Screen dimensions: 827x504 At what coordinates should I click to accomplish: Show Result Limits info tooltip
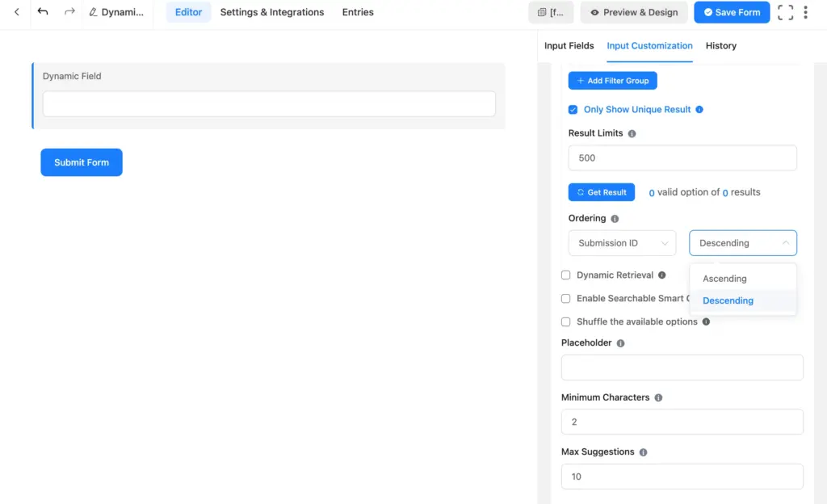[x=632, y=133]
